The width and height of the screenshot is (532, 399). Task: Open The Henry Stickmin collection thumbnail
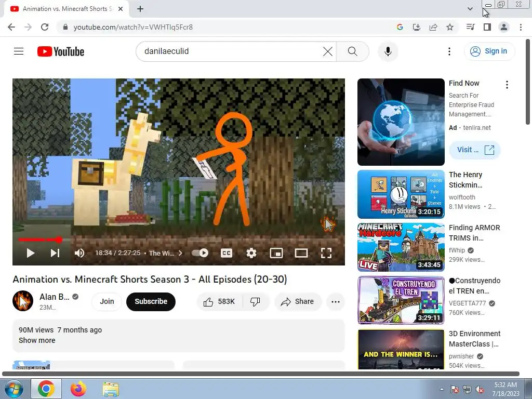[401, 194]
